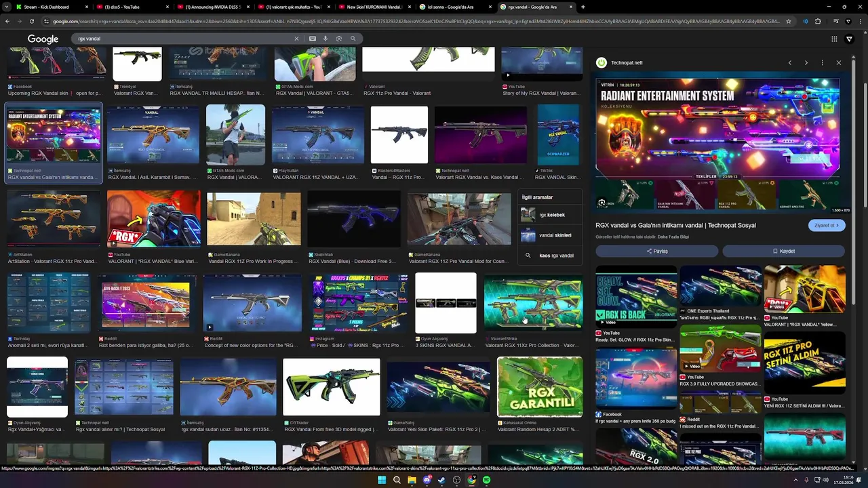Switch to the 'New Skin KURONAMI Vandal' tab
The width and height of the screenshot is (868, 488).
(x=374, y=7)
